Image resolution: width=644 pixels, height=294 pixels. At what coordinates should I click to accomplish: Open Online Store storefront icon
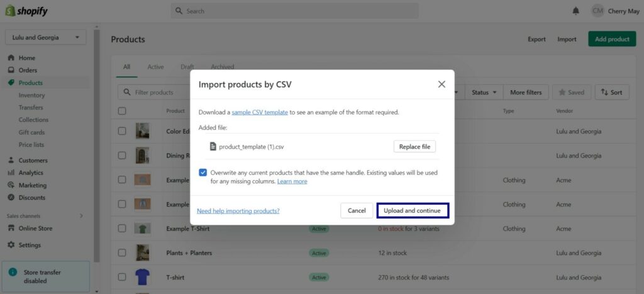(x=11, y=228)
